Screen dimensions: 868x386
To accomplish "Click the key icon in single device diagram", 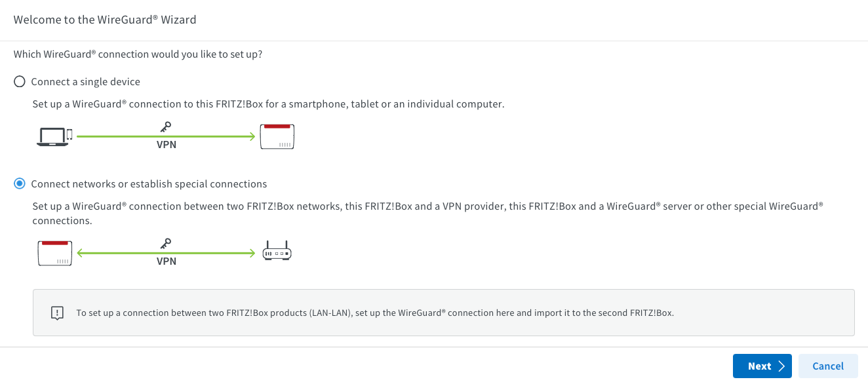I will (x=166, y=127).
